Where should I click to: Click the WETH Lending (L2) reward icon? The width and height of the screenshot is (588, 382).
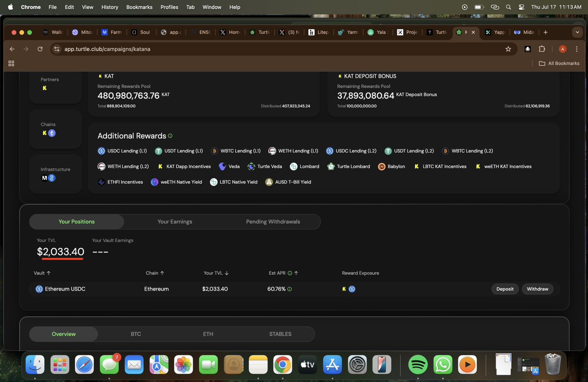(x=101, y=166)
